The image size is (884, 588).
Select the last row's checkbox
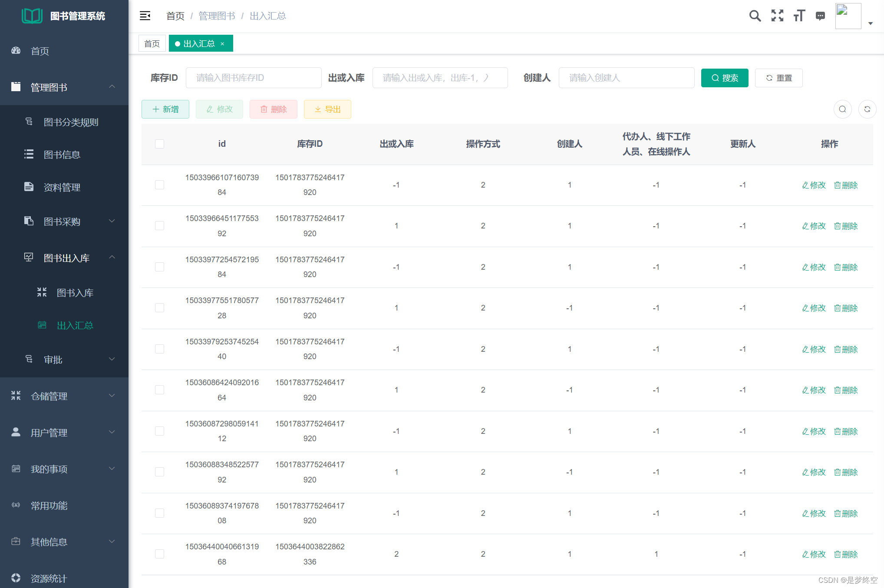pyautogui.click(x=159, y=554)
